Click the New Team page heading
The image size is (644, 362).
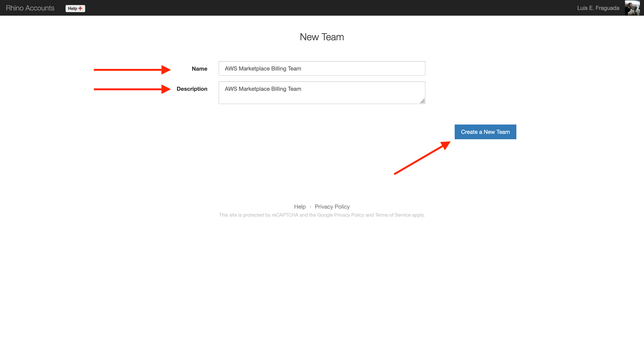pyautogui.click(x=322, y=37)
